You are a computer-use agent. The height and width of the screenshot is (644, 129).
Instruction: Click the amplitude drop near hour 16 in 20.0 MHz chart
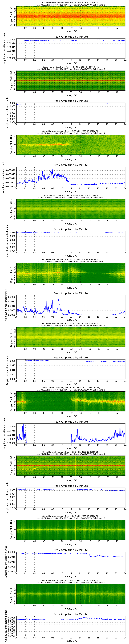[90, 554]
